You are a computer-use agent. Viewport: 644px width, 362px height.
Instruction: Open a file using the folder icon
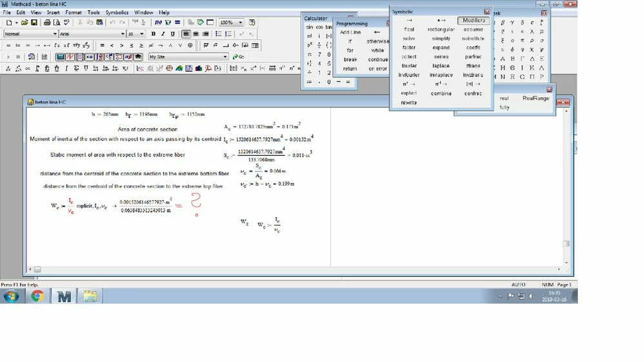(24, 23)
